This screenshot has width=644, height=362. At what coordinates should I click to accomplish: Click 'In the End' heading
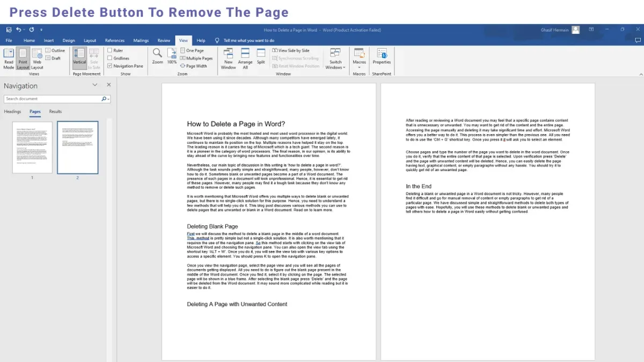(419, 186)
